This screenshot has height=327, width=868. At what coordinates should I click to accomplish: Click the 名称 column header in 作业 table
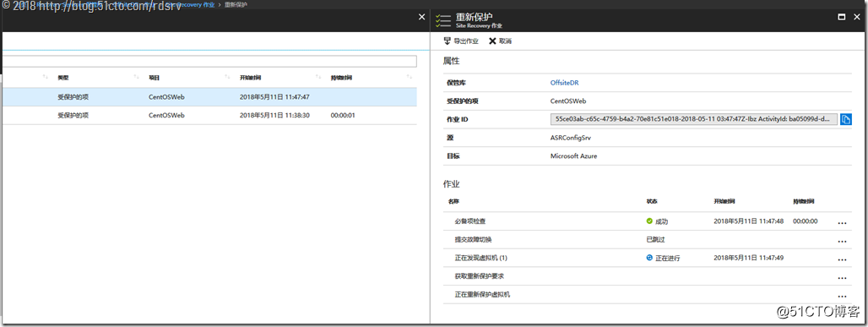coord(454,201)
